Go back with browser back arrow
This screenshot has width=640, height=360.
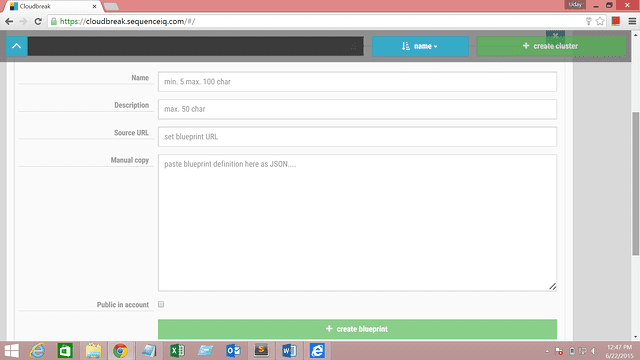tap(9, 21)
